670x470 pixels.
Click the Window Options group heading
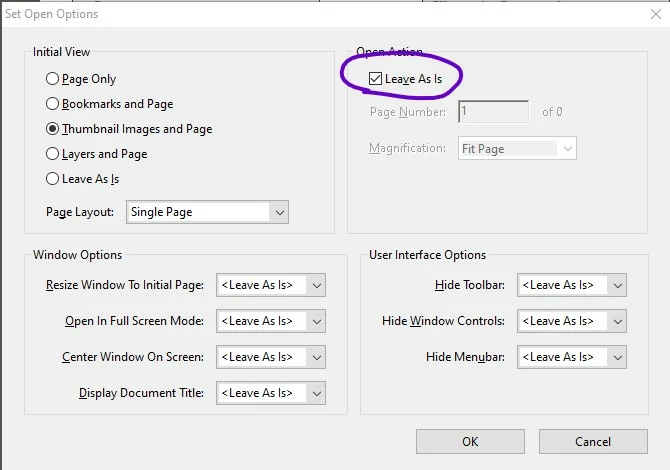point(77,255)
